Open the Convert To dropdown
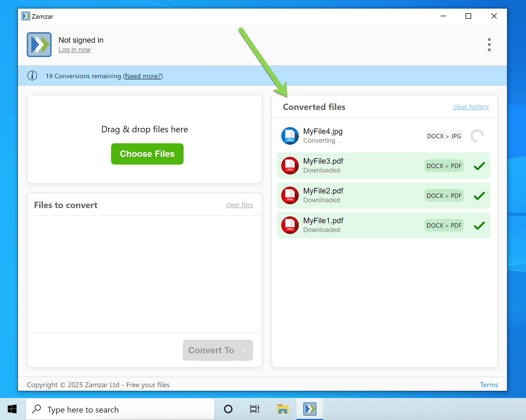526x420 pixels. (x=218, y=350)
